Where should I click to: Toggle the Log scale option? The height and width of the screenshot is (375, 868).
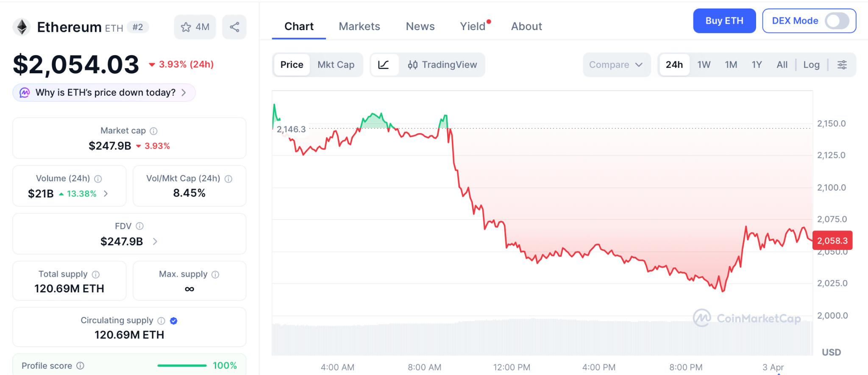pos(811,65)
